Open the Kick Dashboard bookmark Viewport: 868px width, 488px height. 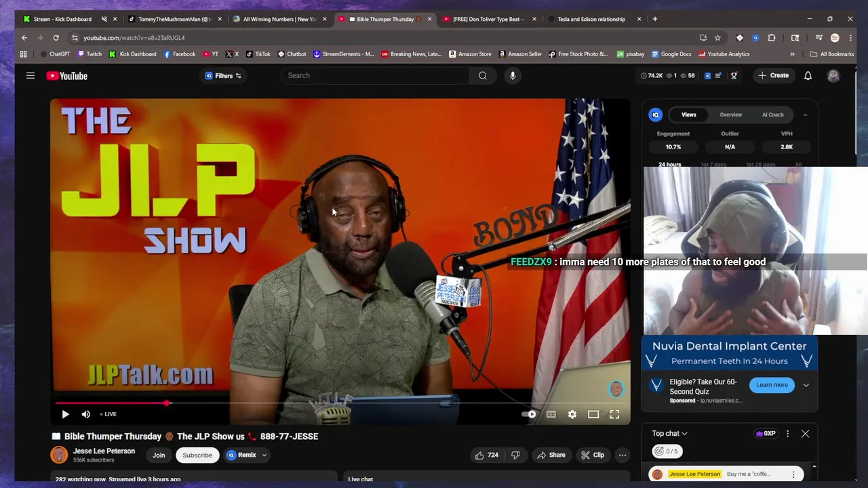pyautogui.click(x=132, y=54)
